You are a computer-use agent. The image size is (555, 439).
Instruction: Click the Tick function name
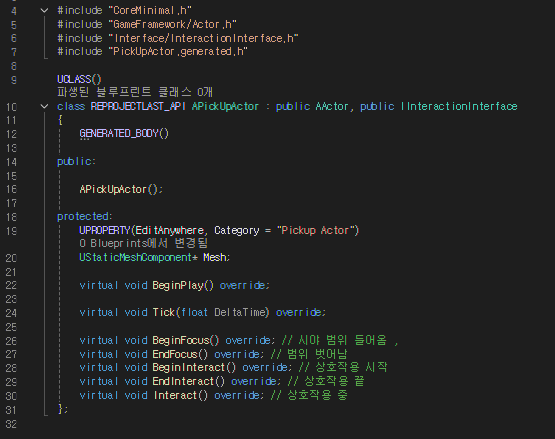(x=164, y=312)
